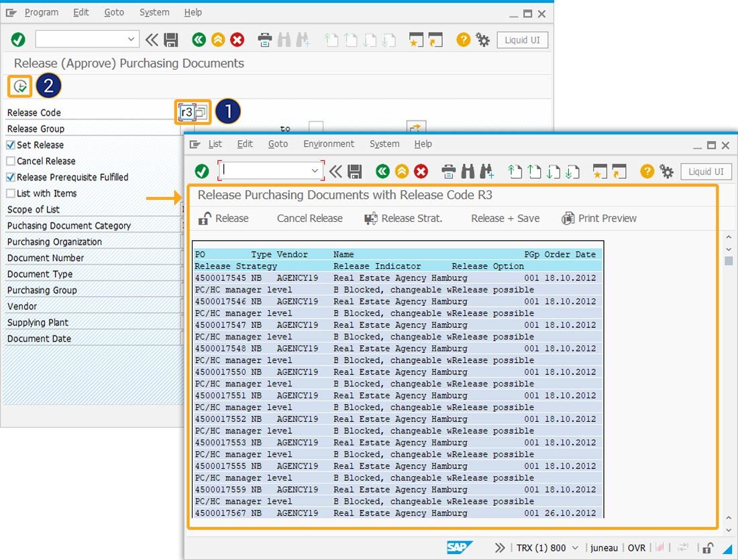Click the green Enter checkmark in Release (Approve) window
Viewport: 738px width, 560px height.
pos(18,40)
